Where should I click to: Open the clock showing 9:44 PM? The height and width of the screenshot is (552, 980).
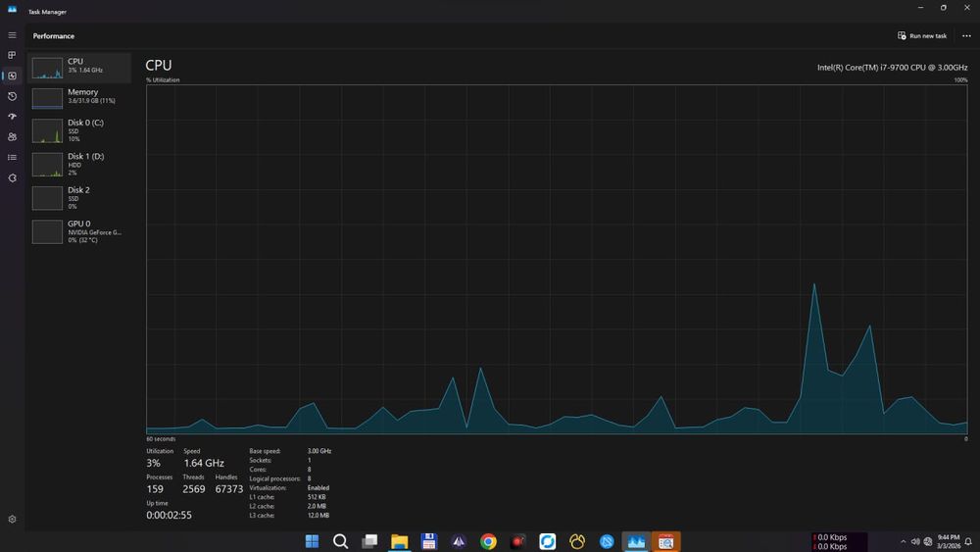(x=948, y=542)
